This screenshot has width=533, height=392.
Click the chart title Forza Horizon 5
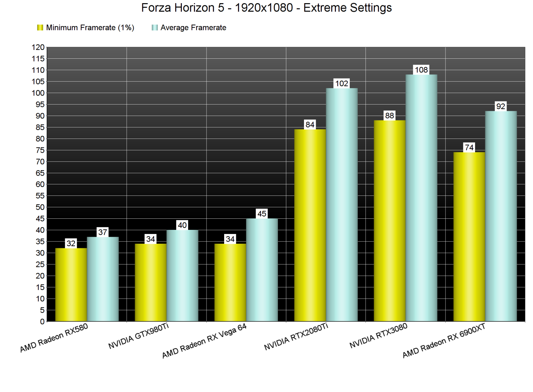266,8
